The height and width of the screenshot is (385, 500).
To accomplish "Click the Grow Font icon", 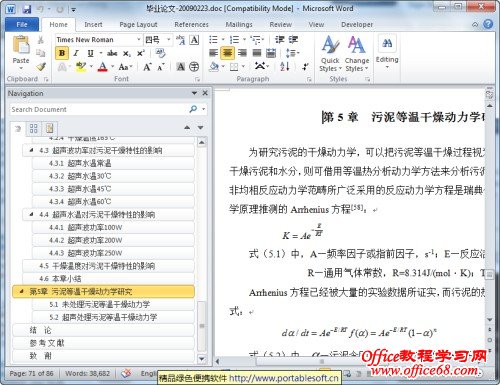I will point(147,67).
